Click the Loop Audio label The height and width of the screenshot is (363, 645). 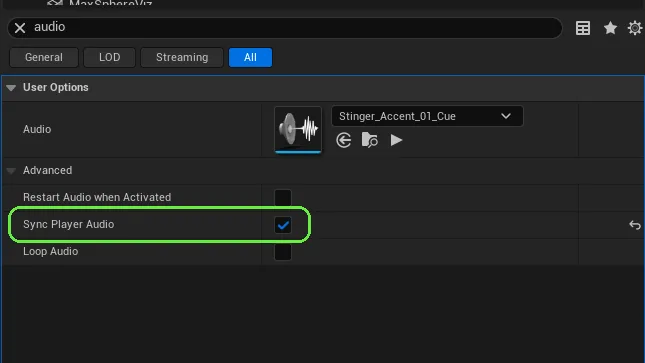51,251
